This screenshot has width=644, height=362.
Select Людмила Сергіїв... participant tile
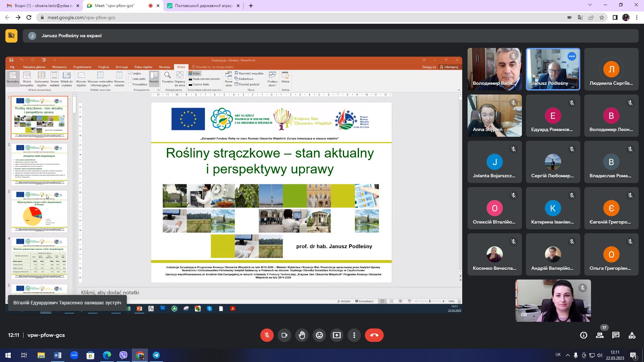tap(611, 69)
